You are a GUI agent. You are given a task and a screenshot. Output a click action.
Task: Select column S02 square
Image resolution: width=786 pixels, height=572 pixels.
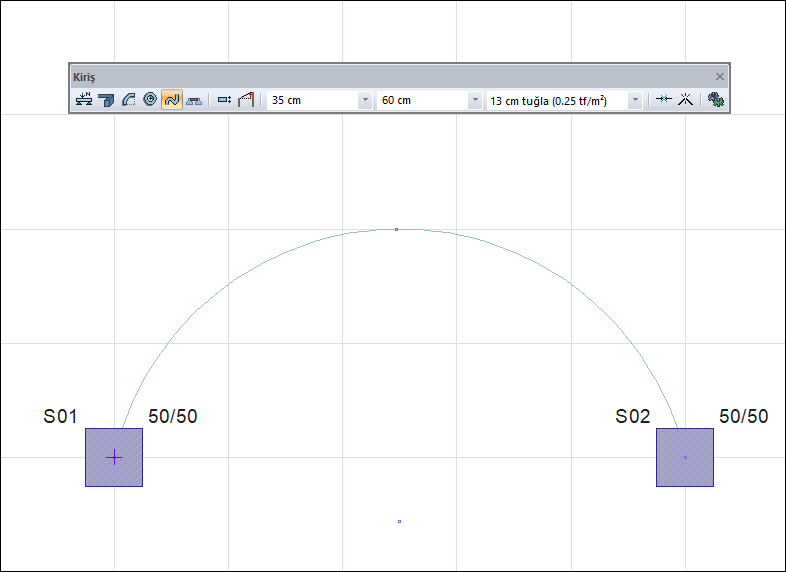685,457
